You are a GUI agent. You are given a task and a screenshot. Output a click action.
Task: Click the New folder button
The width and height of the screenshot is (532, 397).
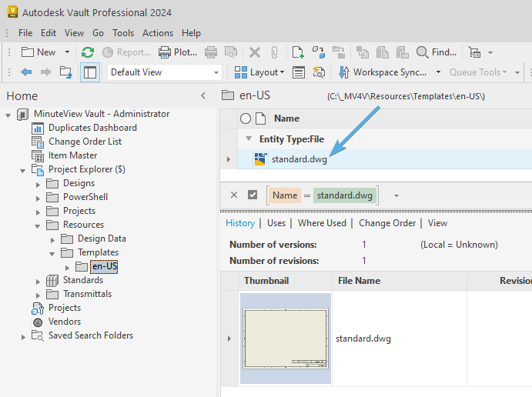click(38, 52)
